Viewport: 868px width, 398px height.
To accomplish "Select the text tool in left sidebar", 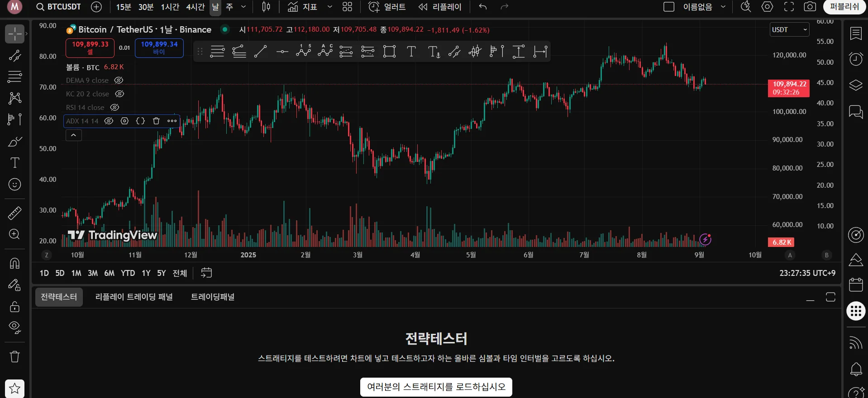I will [x=14, y=163].
